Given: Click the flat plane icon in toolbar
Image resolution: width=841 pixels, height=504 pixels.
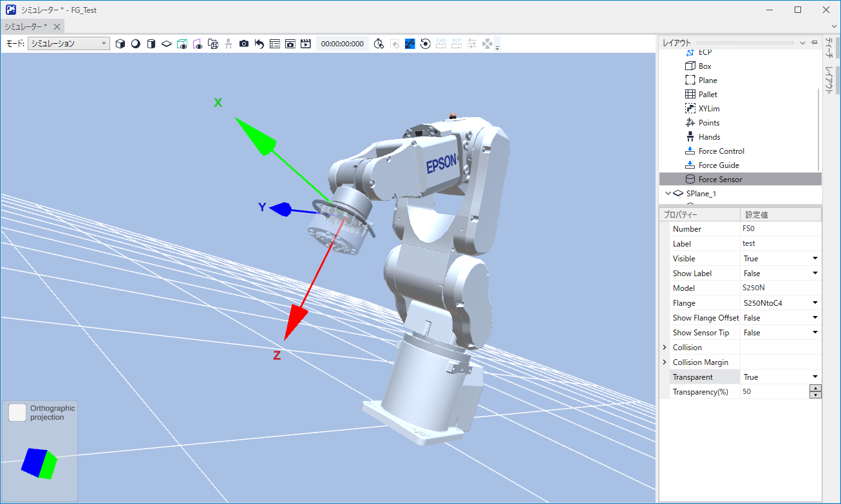Looking at the screenshot, I should tap(167, 44).
